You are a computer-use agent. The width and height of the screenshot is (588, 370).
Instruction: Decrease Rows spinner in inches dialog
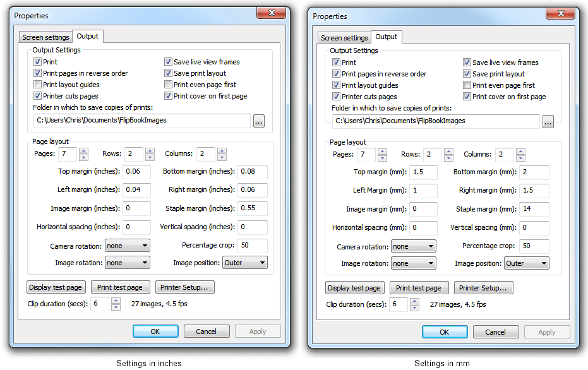[150, 157]
